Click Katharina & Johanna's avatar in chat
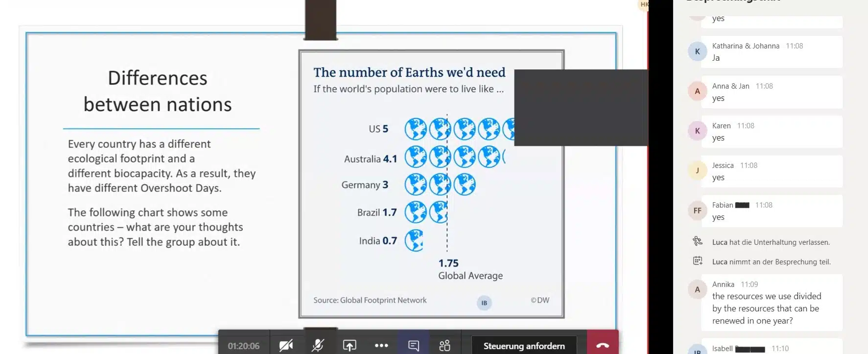Viewport: 868px width, 354px height. pyautogui.click(x=697, y=51)
